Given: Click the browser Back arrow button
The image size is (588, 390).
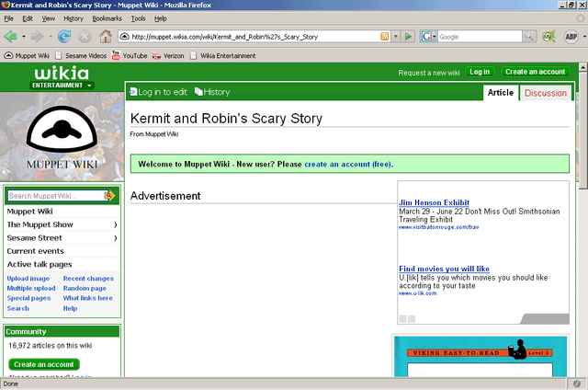Looking at the screenshot, I should (10, 37).
